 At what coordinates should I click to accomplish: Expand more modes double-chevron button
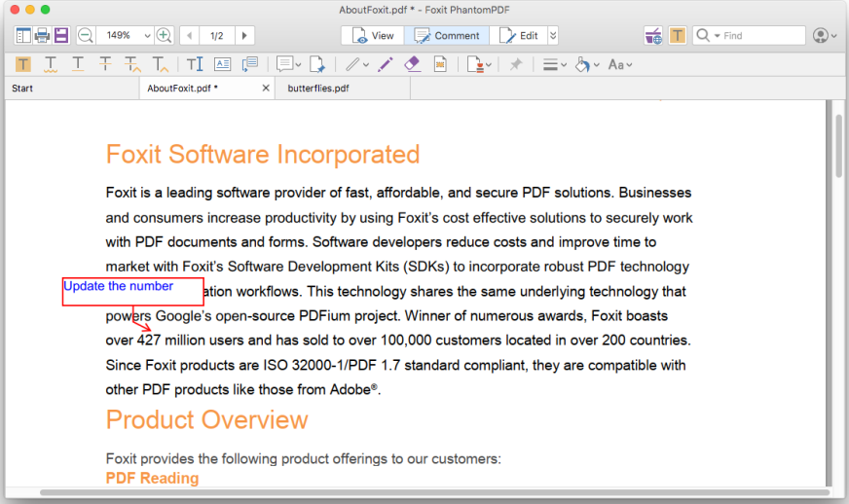[x=553, y=36]
